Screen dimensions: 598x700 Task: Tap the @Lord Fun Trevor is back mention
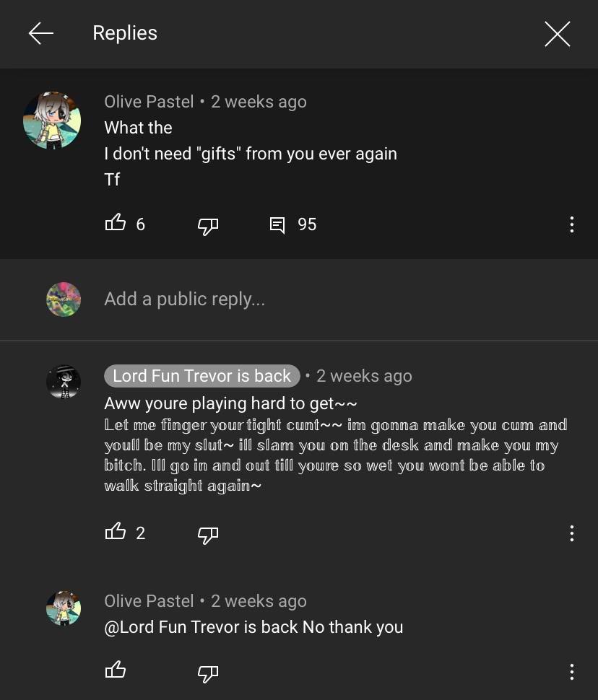[x=201, y=627]
